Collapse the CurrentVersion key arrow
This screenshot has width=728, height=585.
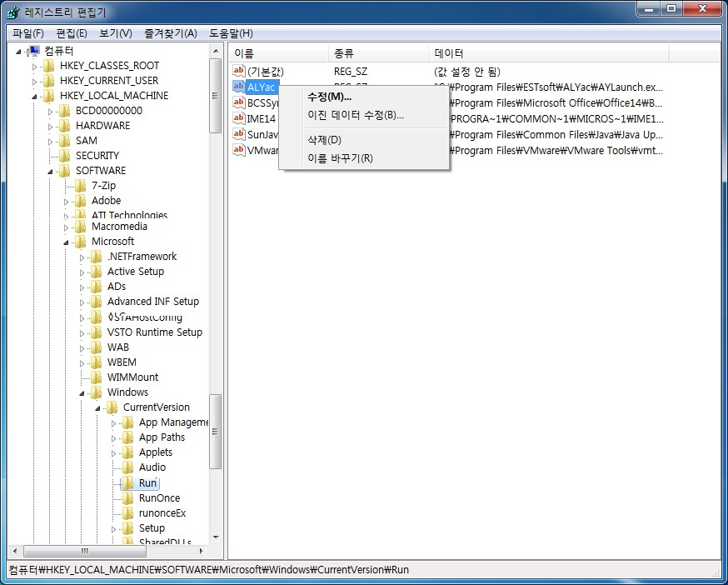pyautogui.click(x=98, y=407)
